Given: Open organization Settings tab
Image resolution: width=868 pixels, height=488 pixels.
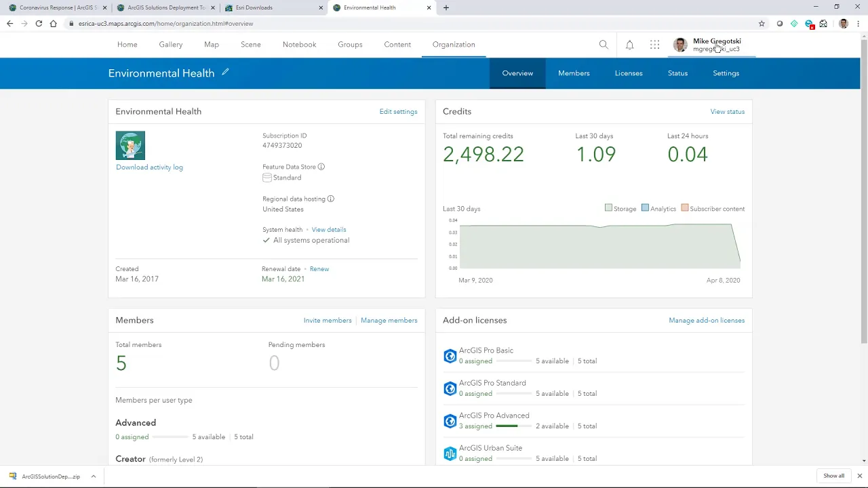Looking at the screenshot, I should point(726,73).
